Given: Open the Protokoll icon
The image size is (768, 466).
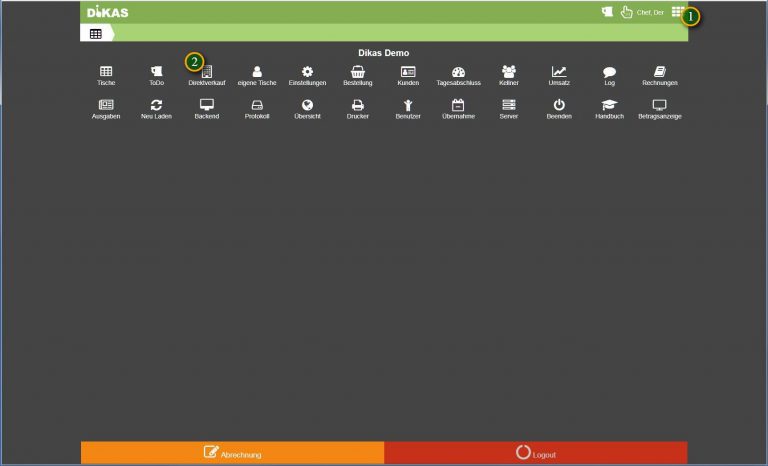Looking at the screenshot, I should click(x=257, y=105).
